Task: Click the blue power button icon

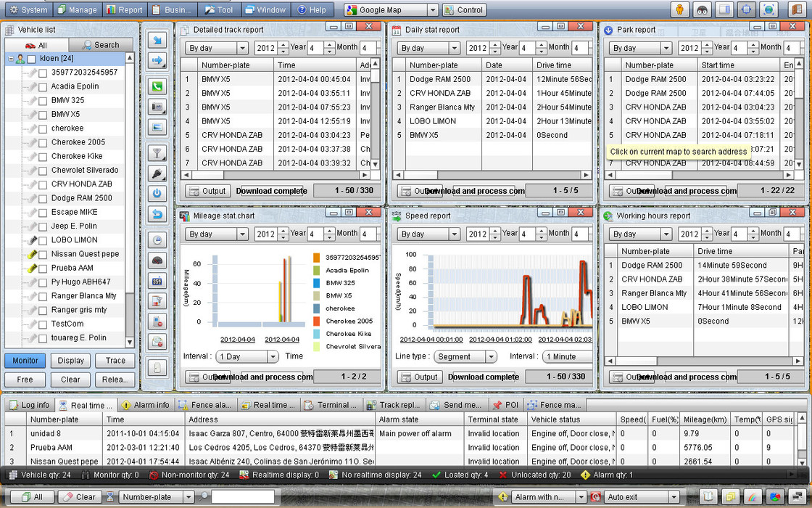Action: [x=157, y=194]
